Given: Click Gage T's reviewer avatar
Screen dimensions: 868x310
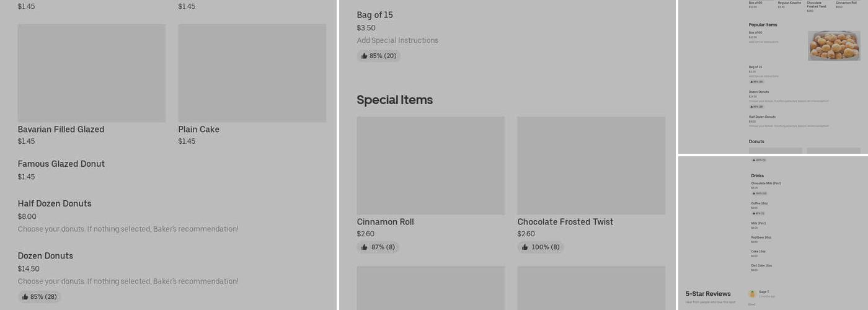Looking at the screenshot, I should (752, 293).
